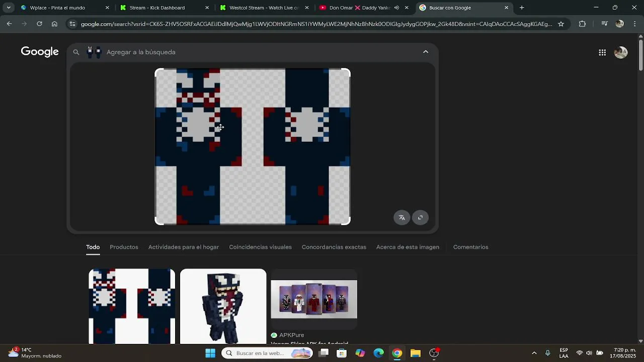
Task: Open the APKPure skins result thumbnail
Action: point(314,299)
